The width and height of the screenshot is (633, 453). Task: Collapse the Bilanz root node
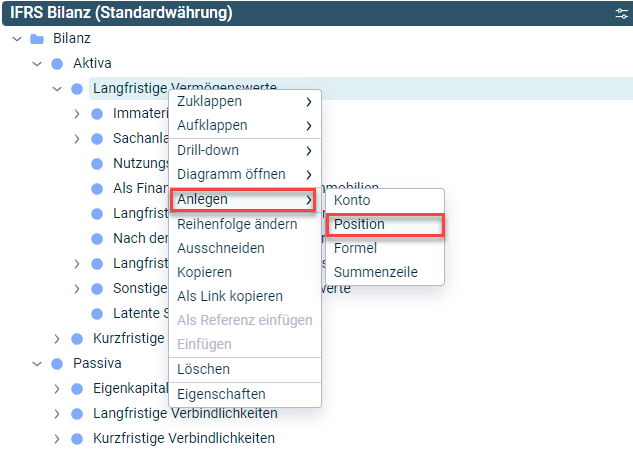click(x=17, y=39)
